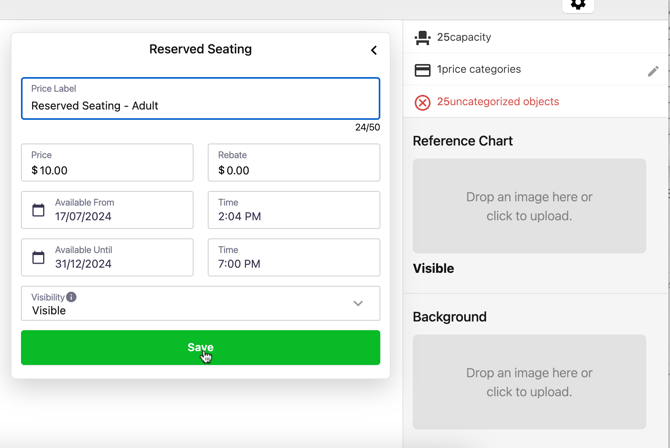Click the capacity seat icon
This screenshot has height=448, width=670.
point(422,38)
